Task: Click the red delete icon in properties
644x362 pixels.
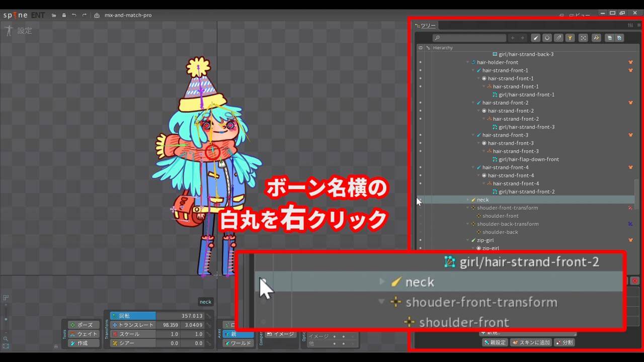Action: click(635, 281)
